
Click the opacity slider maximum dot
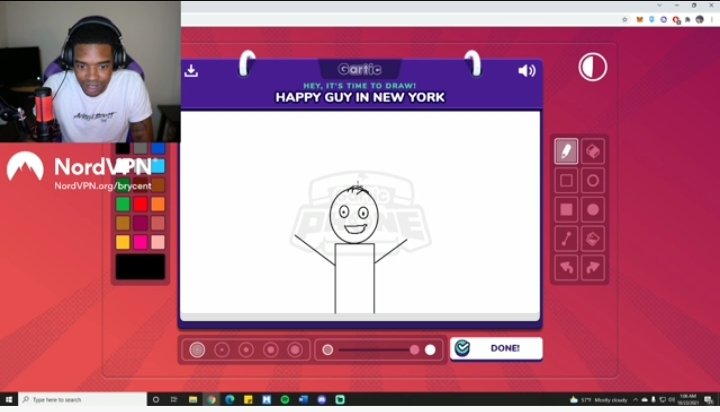430,350
